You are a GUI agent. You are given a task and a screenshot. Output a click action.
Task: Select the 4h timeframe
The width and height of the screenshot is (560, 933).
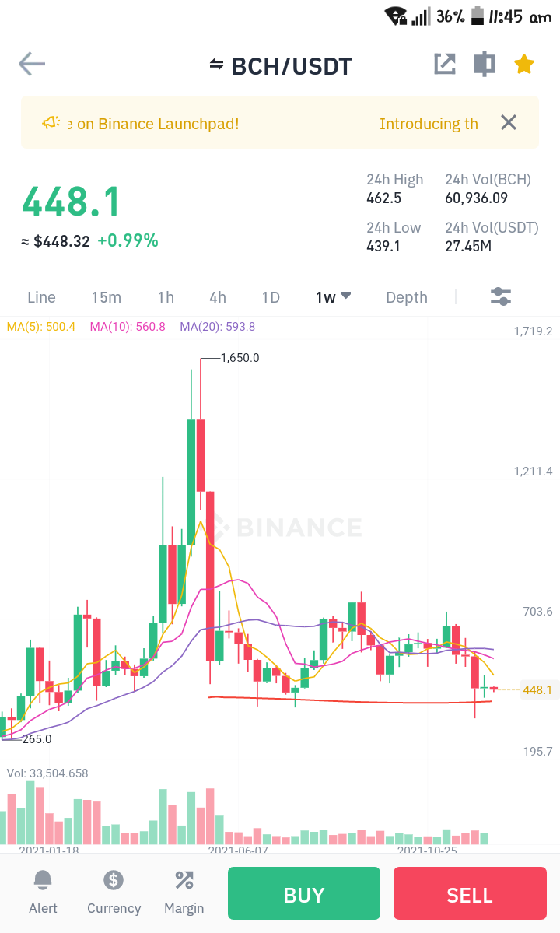pos(218,297)
